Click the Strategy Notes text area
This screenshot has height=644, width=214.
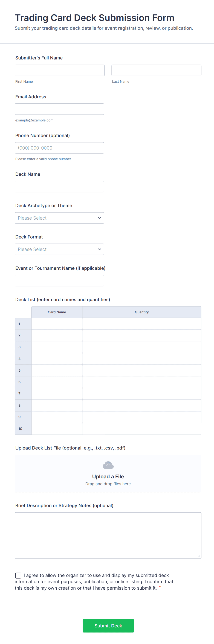pyautogui.click(x=108, y=535)
